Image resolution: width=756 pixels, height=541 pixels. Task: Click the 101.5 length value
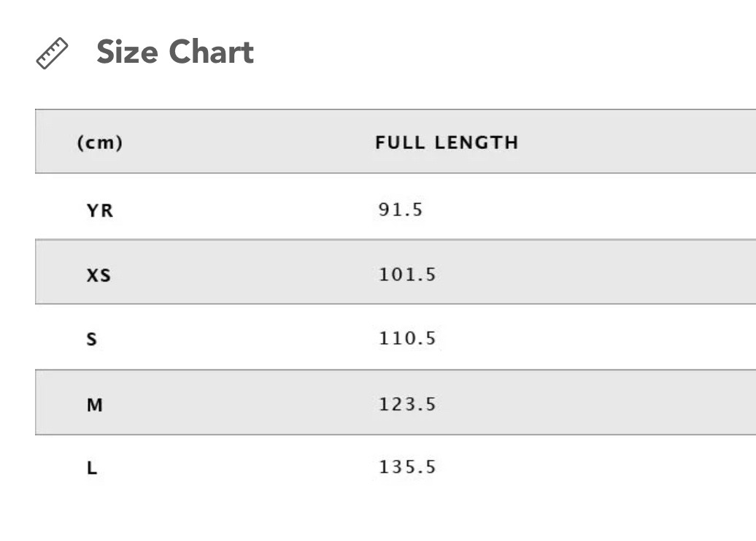407,275
